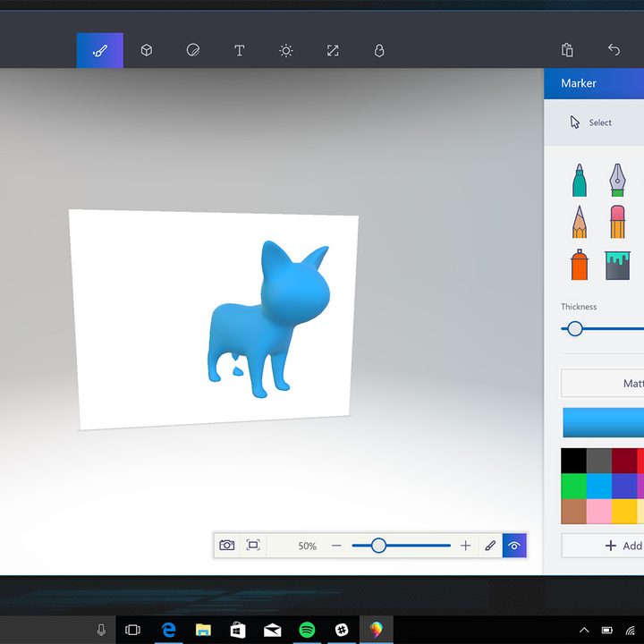
Task: Click Paint 3D taskbar icon
Action: click(376, 630)
